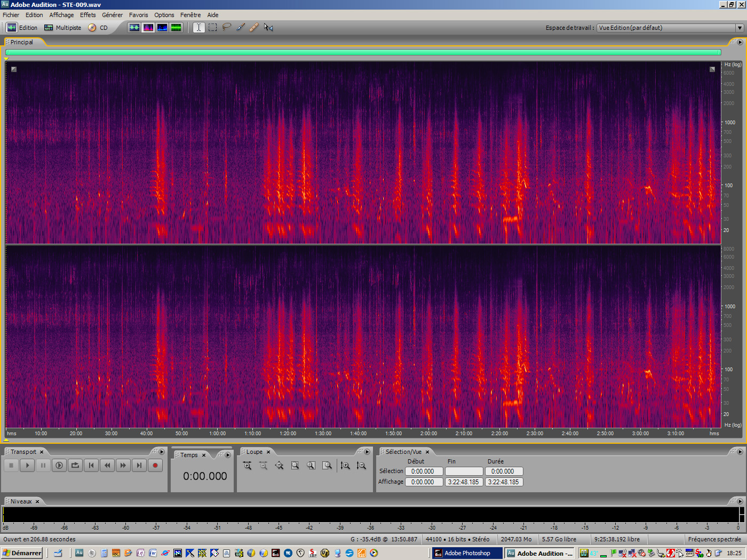Viewport: 747px width, 560px height.
Task: Switch to Adobe Photoshop in taskbar
Action: pos(466,553)
